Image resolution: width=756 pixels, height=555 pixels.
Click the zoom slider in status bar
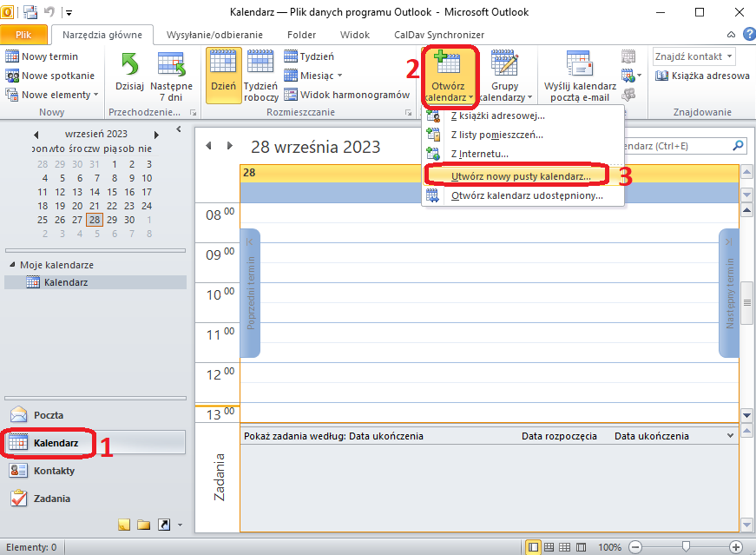[x=686, y=547]
